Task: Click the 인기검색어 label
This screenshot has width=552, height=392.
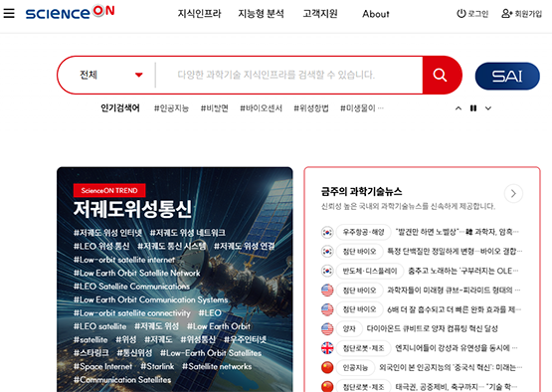Action: pyautogui.click(x=120, y=107)
